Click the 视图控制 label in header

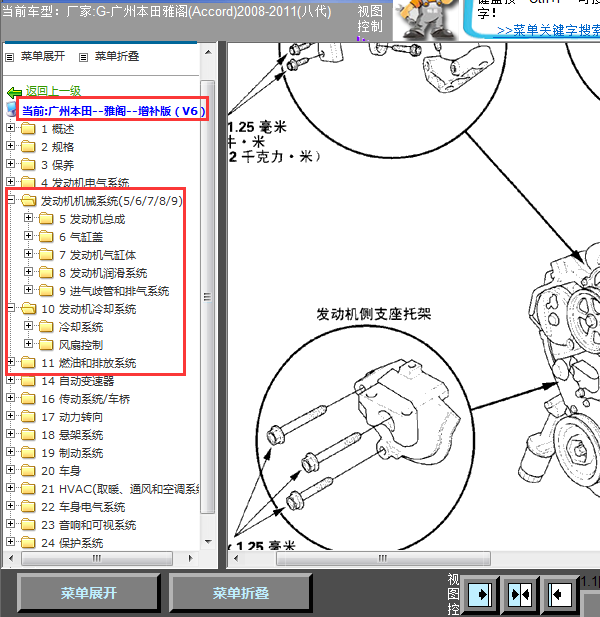[370, 18]
